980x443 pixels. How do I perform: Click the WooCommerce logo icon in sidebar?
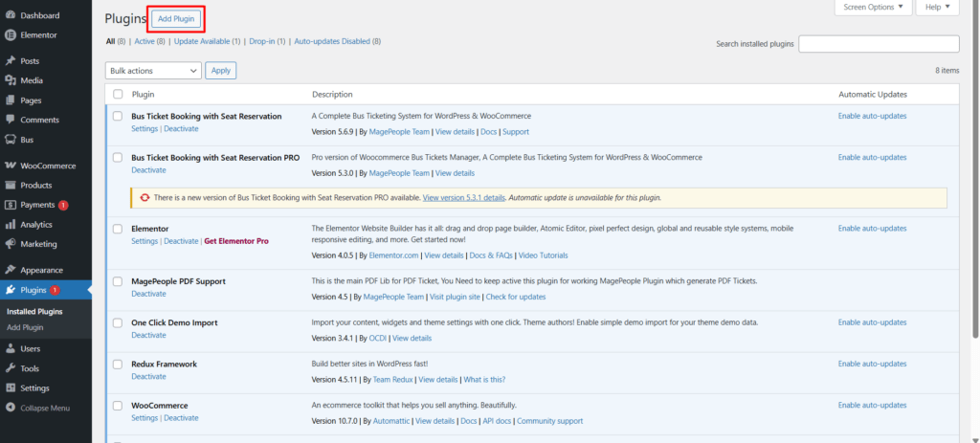[10, 166]
